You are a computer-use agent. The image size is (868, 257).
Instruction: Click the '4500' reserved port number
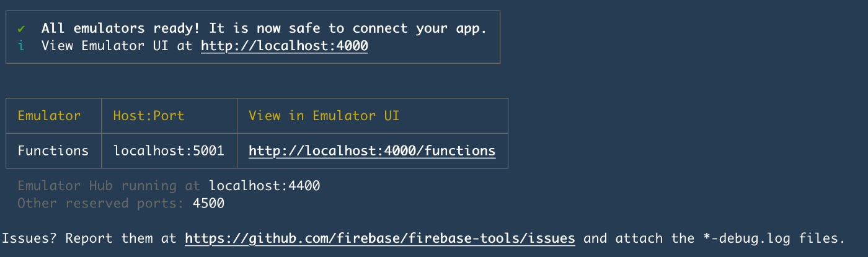pyautogui.click(x=209, y=203)
